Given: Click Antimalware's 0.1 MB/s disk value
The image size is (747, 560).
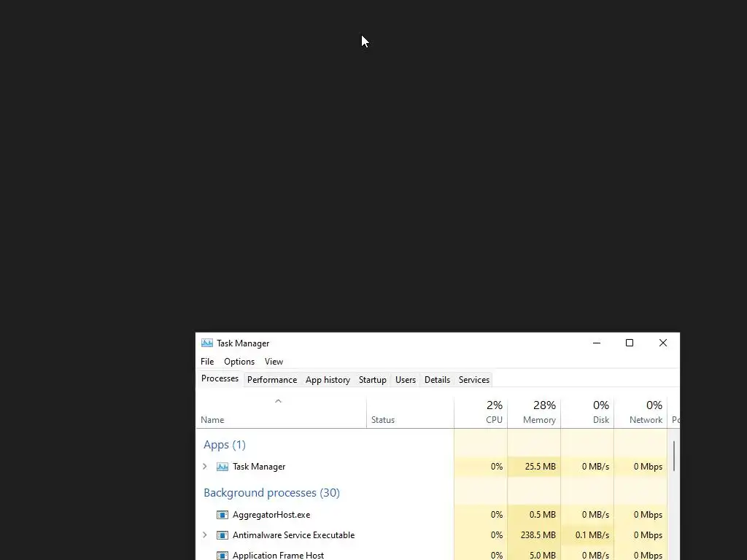Looking at the screenshot, I should tap(592, 535).
